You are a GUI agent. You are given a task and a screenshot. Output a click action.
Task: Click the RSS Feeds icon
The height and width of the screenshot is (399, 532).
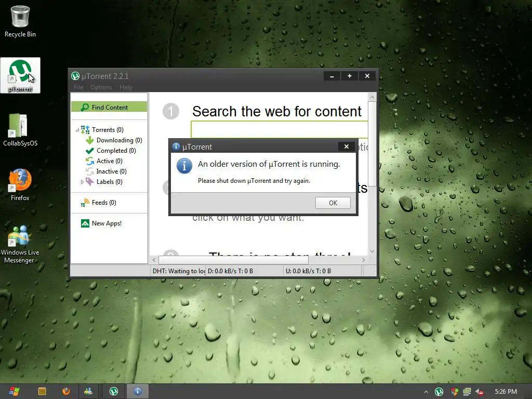click(85, 203)
